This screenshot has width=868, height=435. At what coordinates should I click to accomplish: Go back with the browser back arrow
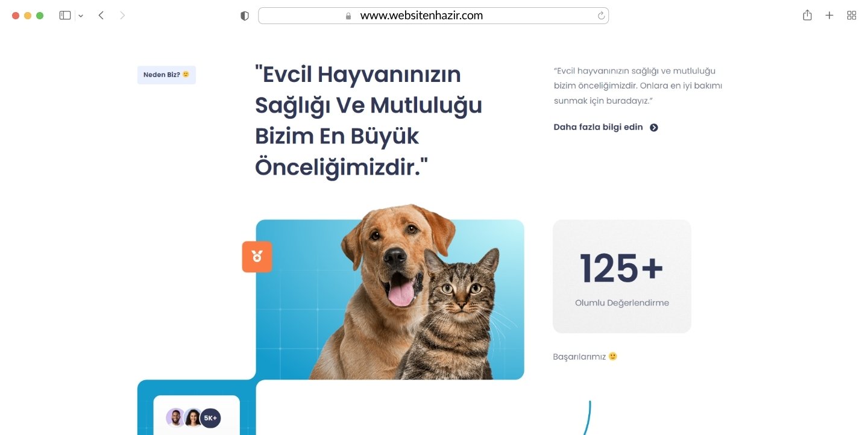tap(101, 16)
